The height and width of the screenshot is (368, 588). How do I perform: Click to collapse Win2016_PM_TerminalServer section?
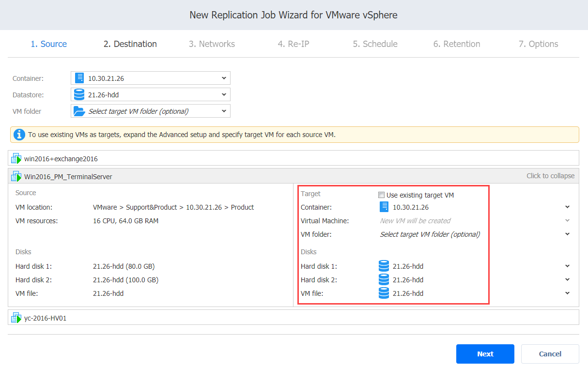[551, 176]
